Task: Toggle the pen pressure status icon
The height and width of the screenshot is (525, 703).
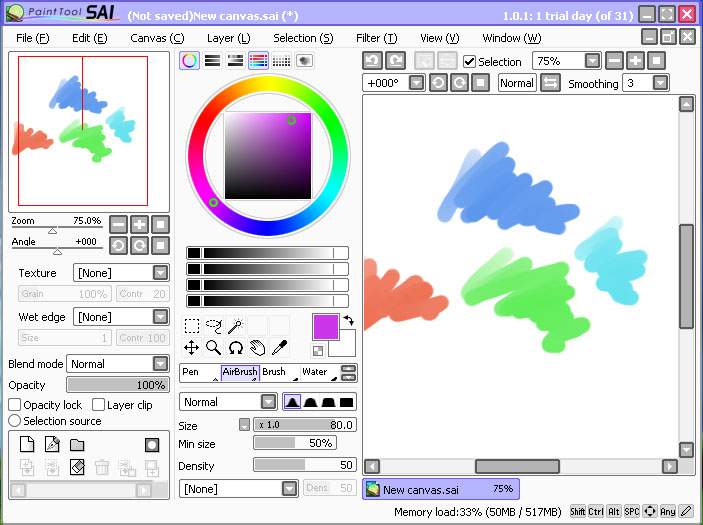Action: pyautogui.click(x=686, y=511)
